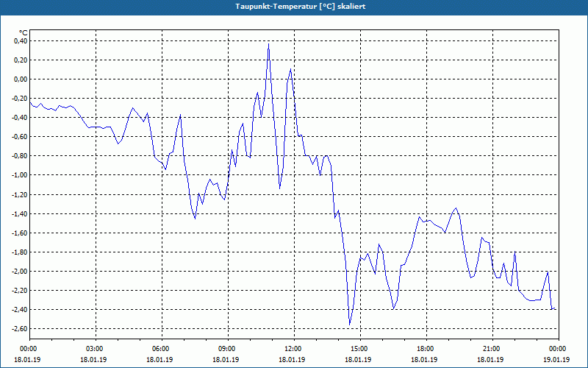Select the -2,00 y-axis label
Viewport: 588px width, 368px height.
19,271
